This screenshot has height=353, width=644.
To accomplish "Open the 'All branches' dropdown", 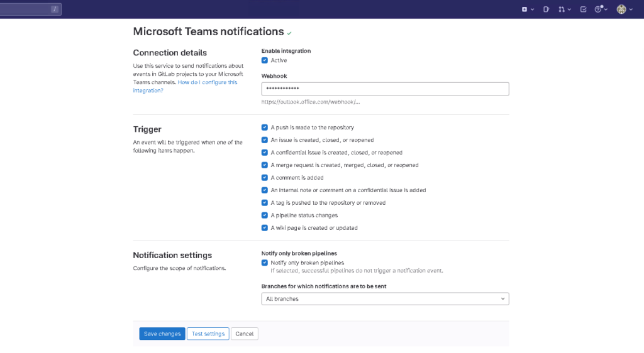I will tap(385, 299).
